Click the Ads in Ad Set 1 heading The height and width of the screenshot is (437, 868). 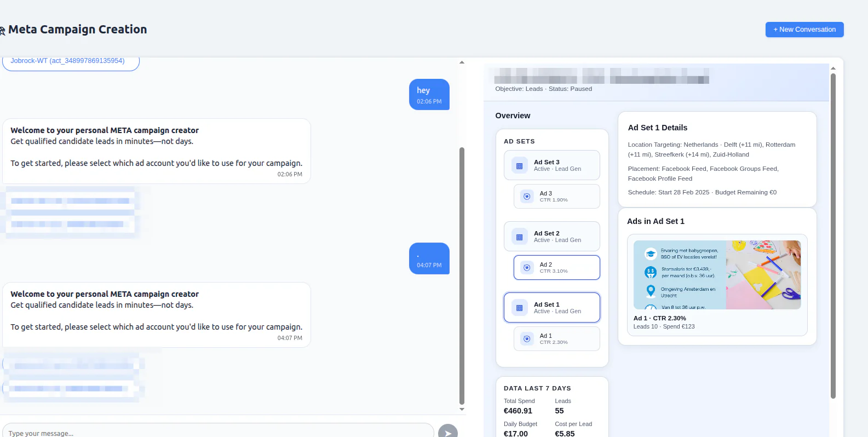(x=656, y=221)
